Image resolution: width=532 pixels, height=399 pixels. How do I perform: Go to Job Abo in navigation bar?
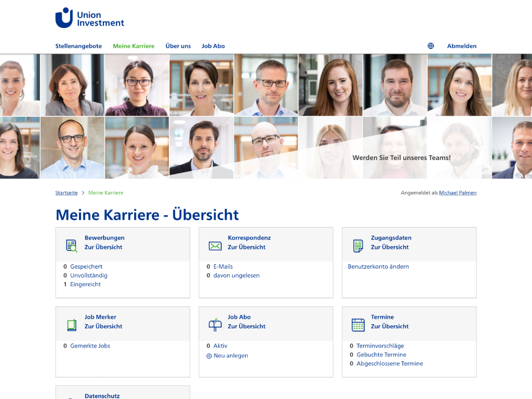point(213,46)
